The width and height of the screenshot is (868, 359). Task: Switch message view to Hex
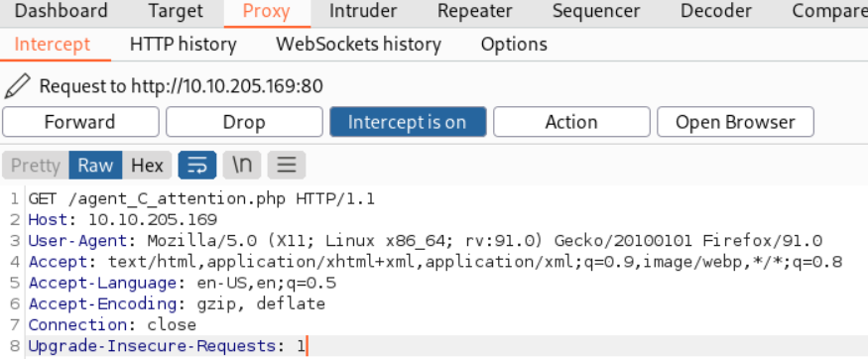[x=147, y=166]
